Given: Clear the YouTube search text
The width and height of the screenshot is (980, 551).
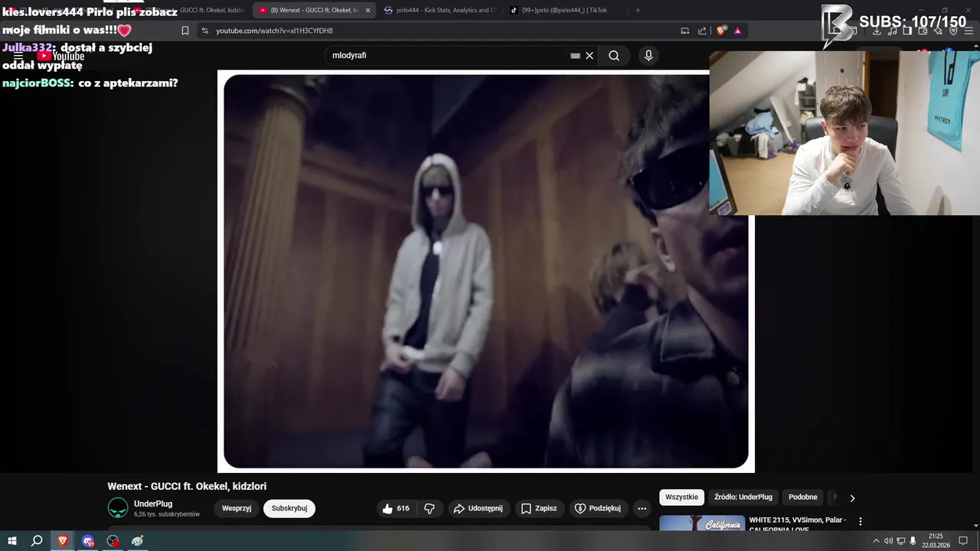Looking at the screenshot, I should point(590,56).
